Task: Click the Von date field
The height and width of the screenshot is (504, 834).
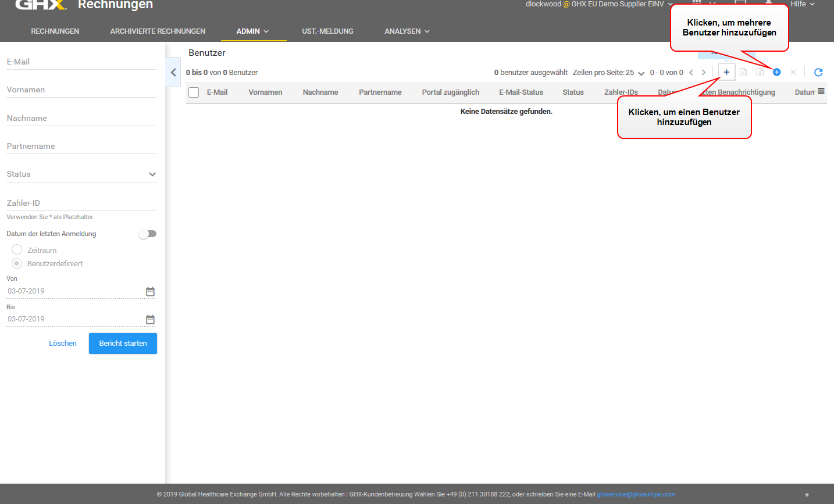Action: (x=76, y=291)
